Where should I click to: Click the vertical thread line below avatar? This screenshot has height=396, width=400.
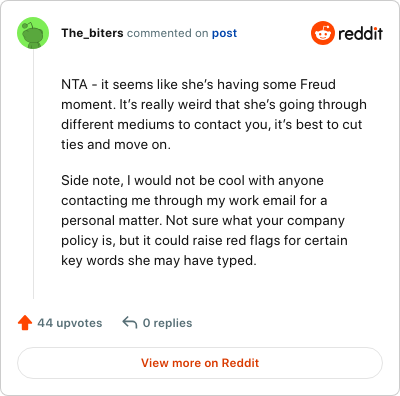(33, 174)
